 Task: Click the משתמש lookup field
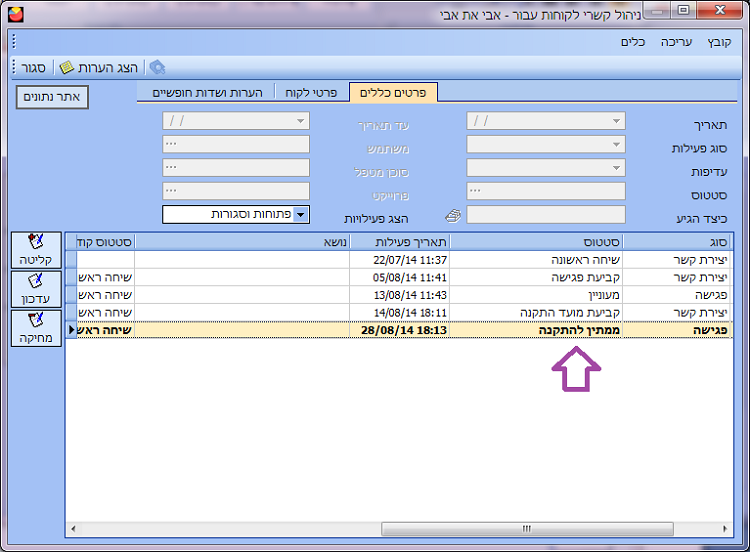tap(236, 144)
